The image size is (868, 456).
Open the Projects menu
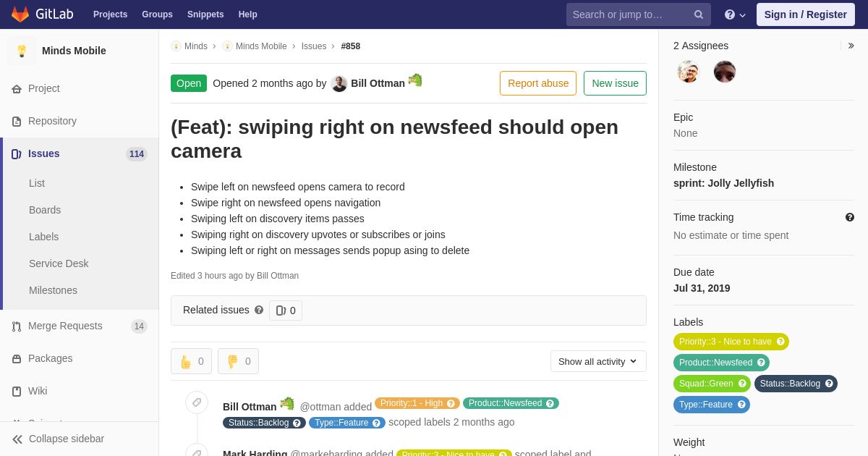[x=110, y=14]
